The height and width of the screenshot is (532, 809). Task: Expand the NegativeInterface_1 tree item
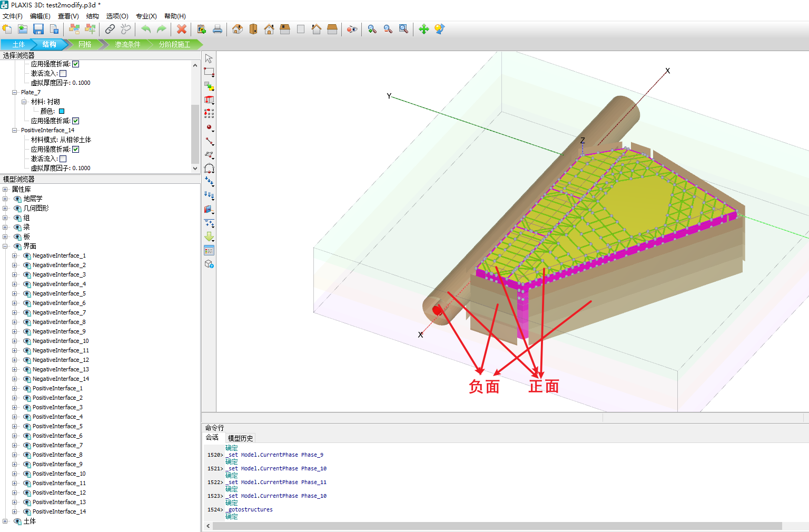coord(14,255)
